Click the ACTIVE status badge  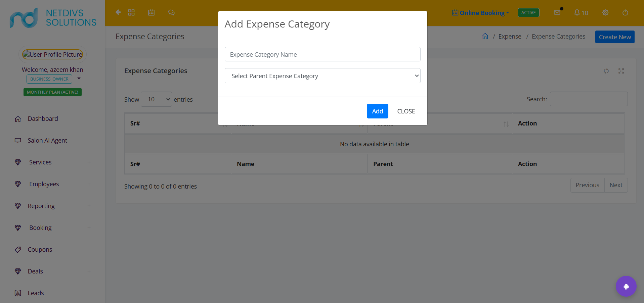pyautogui.click(x=528, y=13)
